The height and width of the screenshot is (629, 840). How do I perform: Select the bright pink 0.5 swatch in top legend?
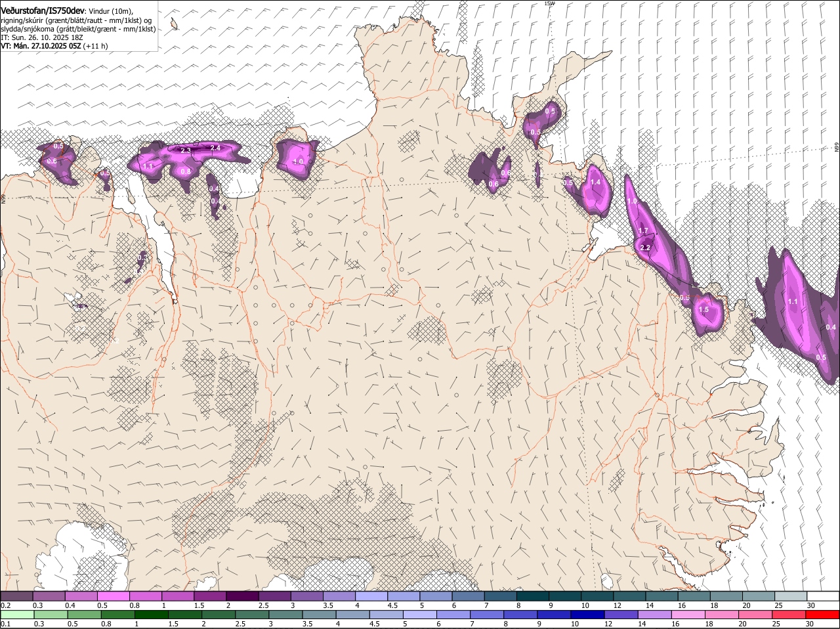pyautogui.click(x=113, y=596)
